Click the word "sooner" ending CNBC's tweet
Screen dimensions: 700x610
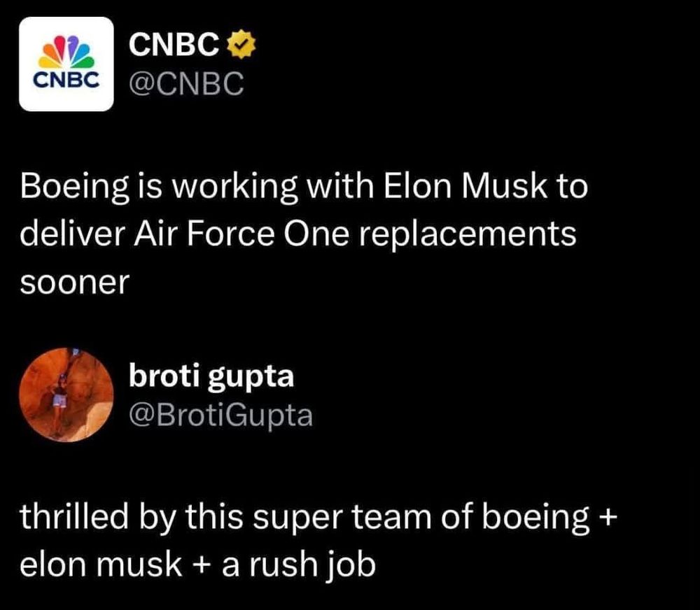75,283
